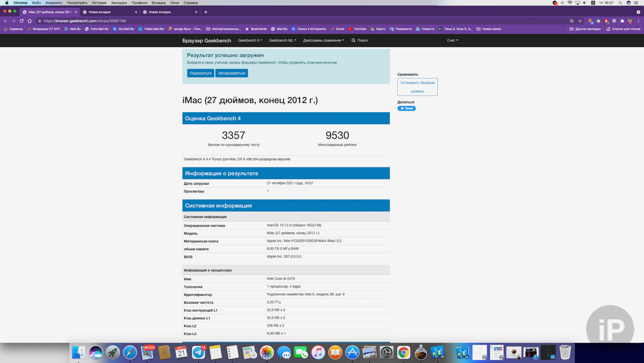Open the new tab plus button

point(206,12)
